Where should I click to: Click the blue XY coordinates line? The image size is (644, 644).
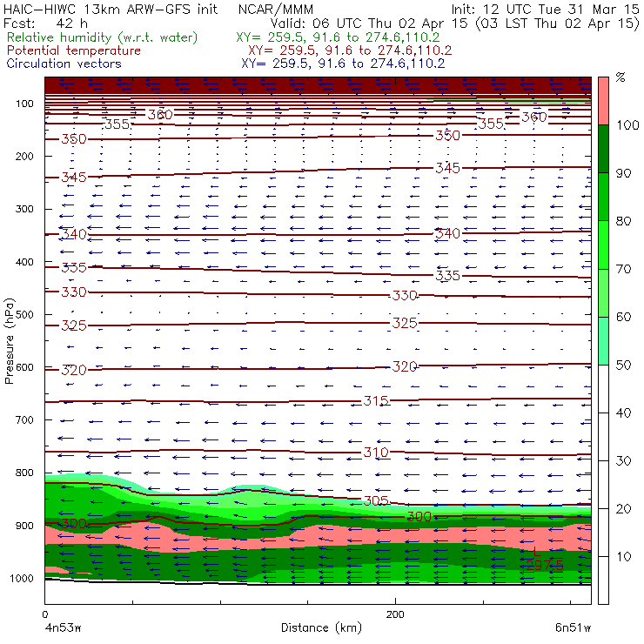coord(343,64)
